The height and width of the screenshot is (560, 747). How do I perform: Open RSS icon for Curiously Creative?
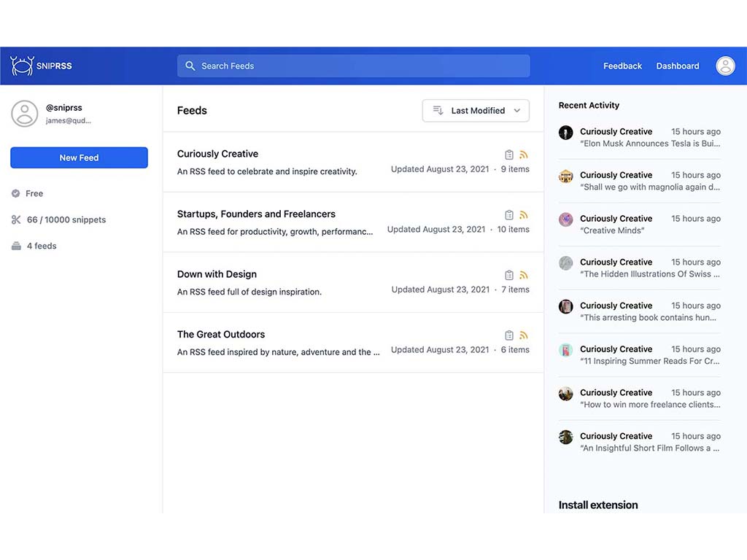[524, 155]
